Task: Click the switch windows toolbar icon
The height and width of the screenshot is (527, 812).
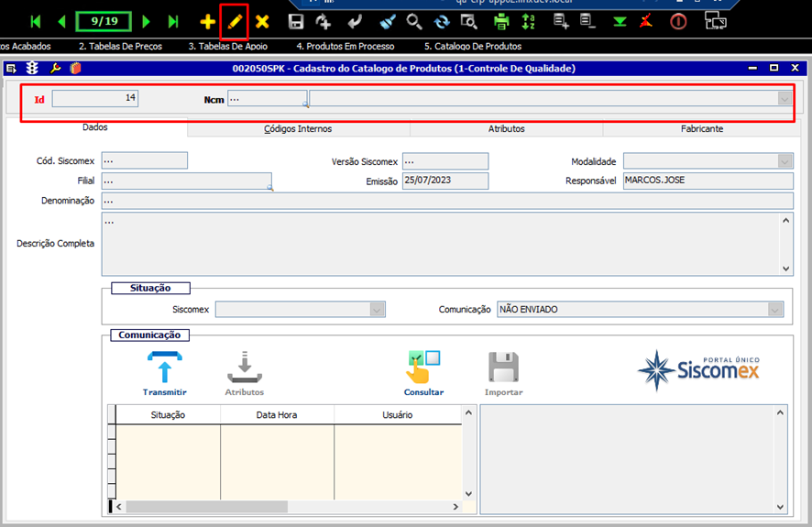Action: tap(716, 22)
